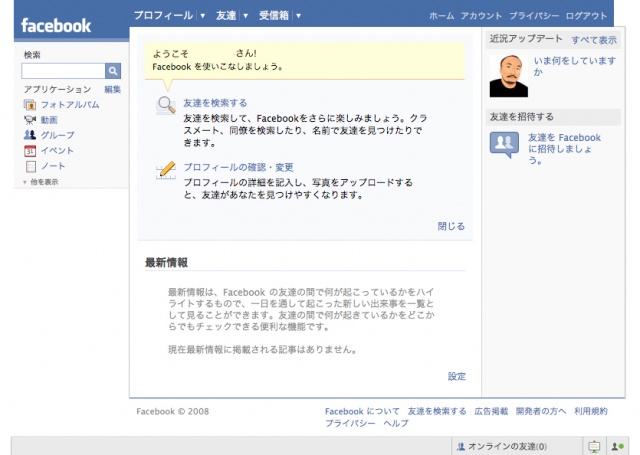Viewport: 640px width, 455px height.
Task: Open オンラインの友達(0) chat tab
Action: (502, 446)
